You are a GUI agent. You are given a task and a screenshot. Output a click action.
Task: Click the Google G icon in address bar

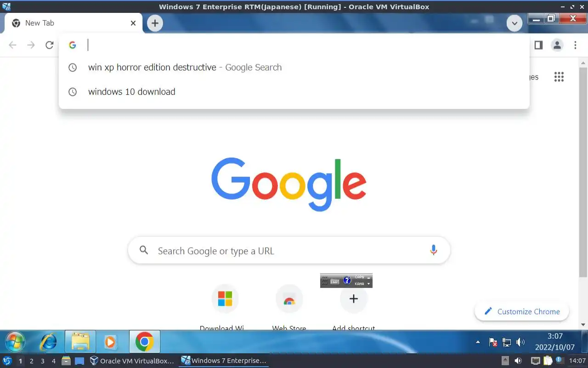(x=72, y=45)
